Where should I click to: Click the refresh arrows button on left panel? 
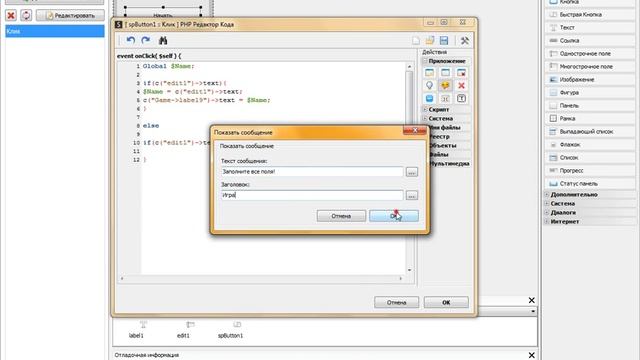point(26,16)
